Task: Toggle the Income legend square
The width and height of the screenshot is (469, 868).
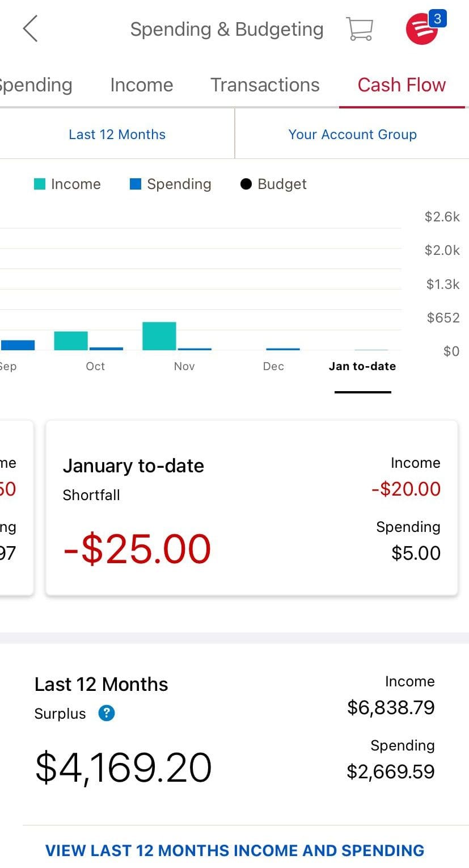Action: pos(40,184)
